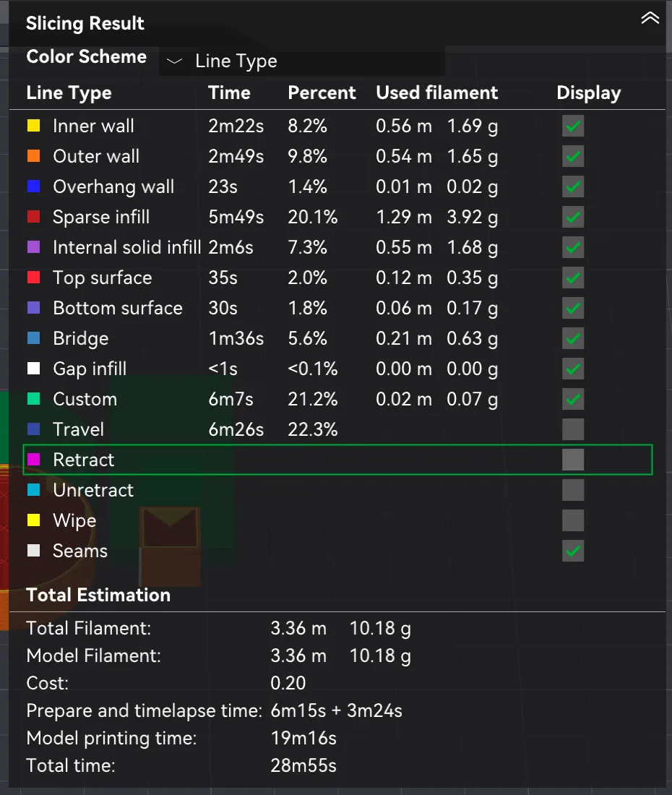The height and width of the screenshot is (795, 672).
Task: Uncheck Seams display checkbox
Action: [573, 551]
